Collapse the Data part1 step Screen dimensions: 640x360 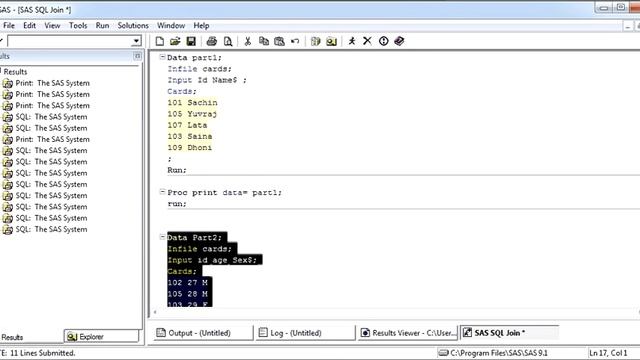[162, 57]
